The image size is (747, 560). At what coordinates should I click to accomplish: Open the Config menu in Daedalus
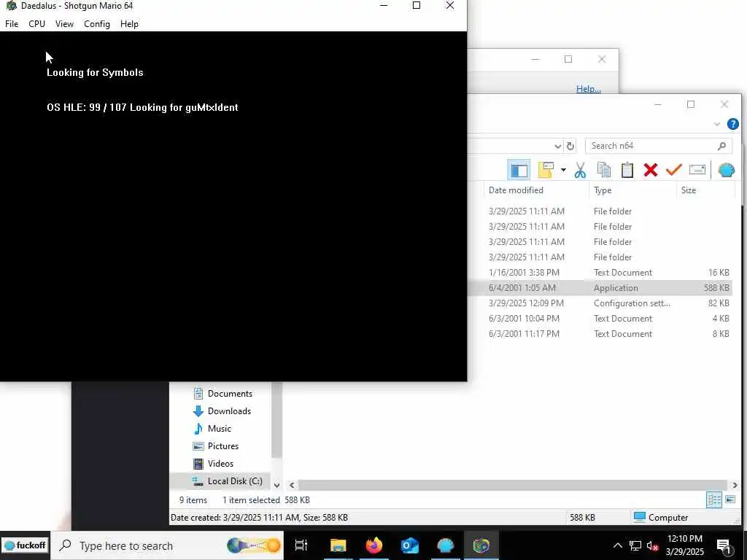pyautogui.click(x=97, y=24)
